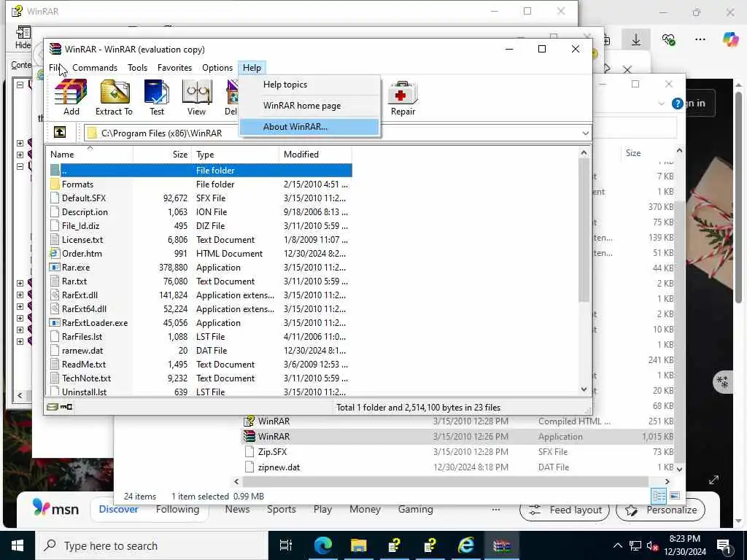Open the Options menu
This screenshot has height=560, width=747.
pyautogui.click(x=217, y=68)
